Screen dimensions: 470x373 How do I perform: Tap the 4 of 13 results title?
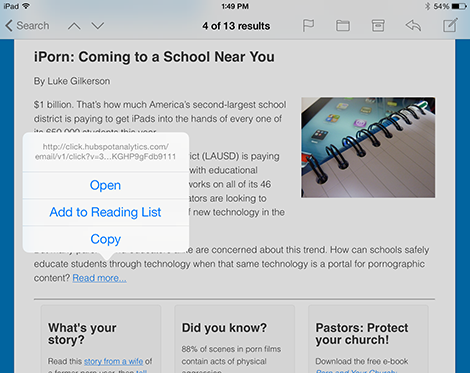tap(236, 26)
